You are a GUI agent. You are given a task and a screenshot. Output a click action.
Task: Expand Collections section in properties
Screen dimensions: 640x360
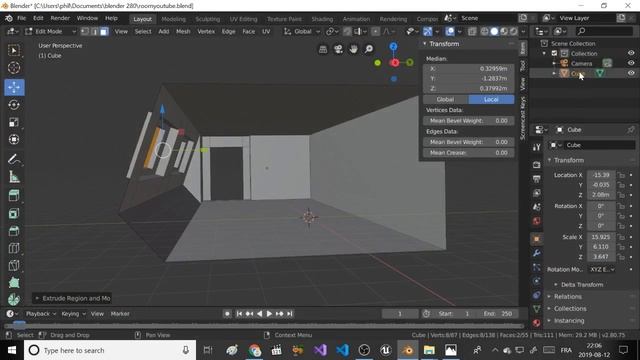click(x=570, y=309)
